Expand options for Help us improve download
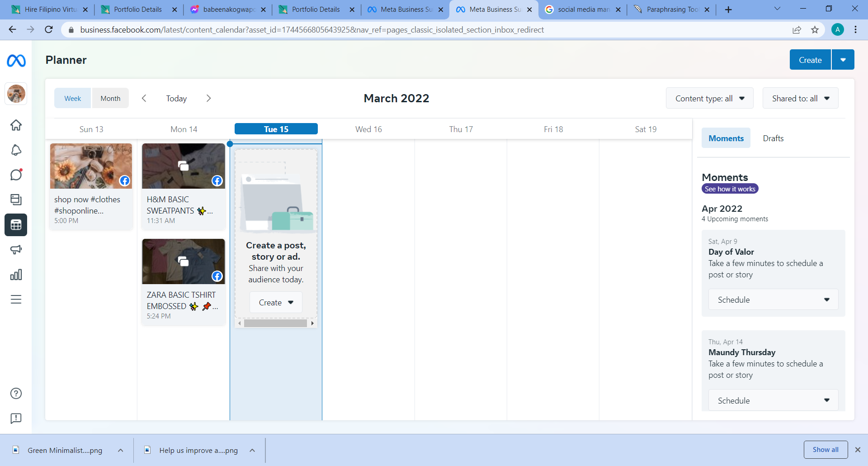 pyautogui.click(x=252, y=450)
